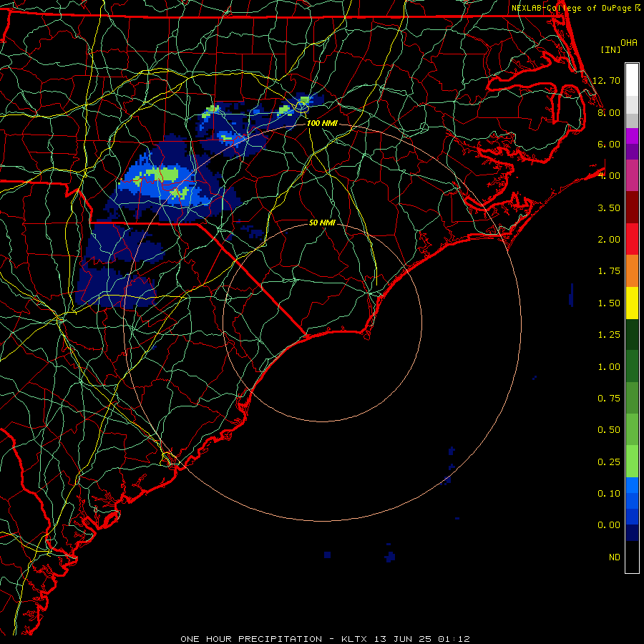
Task: Click the "0.50" legend value
Action: (609, 430)
